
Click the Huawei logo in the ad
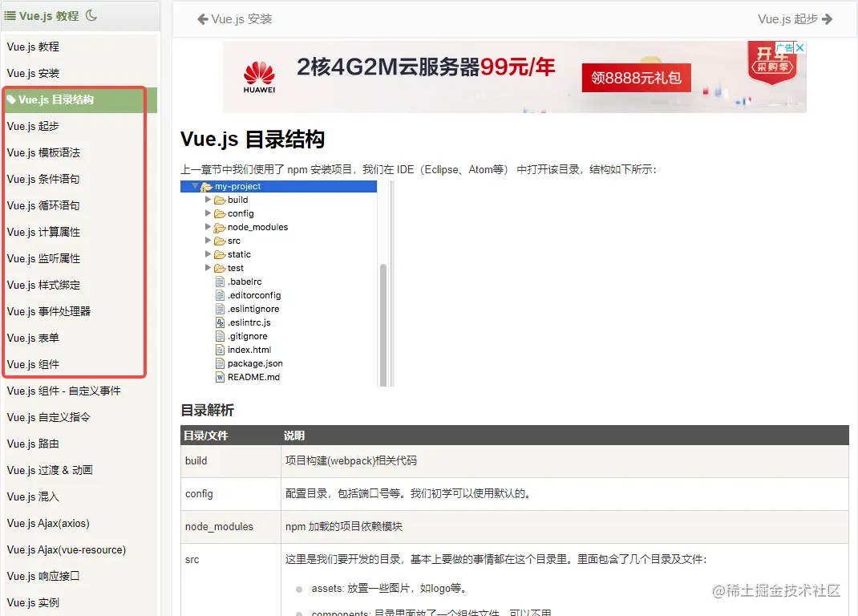(x=259, y=77)
